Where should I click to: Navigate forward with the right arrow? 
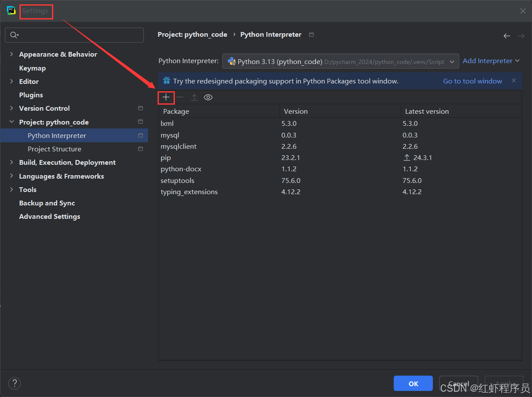[x=521, y=36]
